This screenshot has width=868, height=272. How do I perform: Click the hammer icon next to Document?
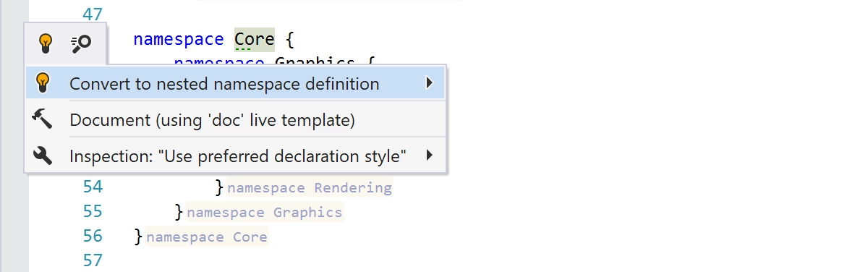point(43,119)
